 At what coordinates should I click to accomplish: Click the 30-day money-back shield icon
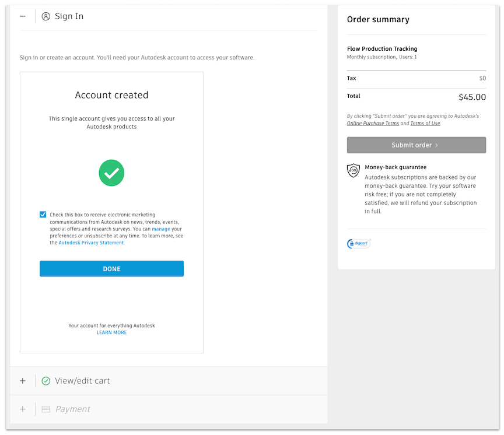353,170
